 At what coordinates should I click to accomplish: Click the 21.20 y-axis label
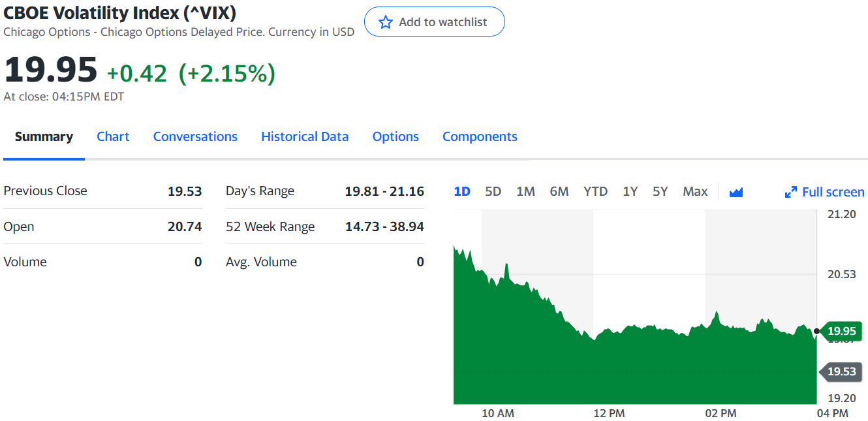click(x=842, y=214)
